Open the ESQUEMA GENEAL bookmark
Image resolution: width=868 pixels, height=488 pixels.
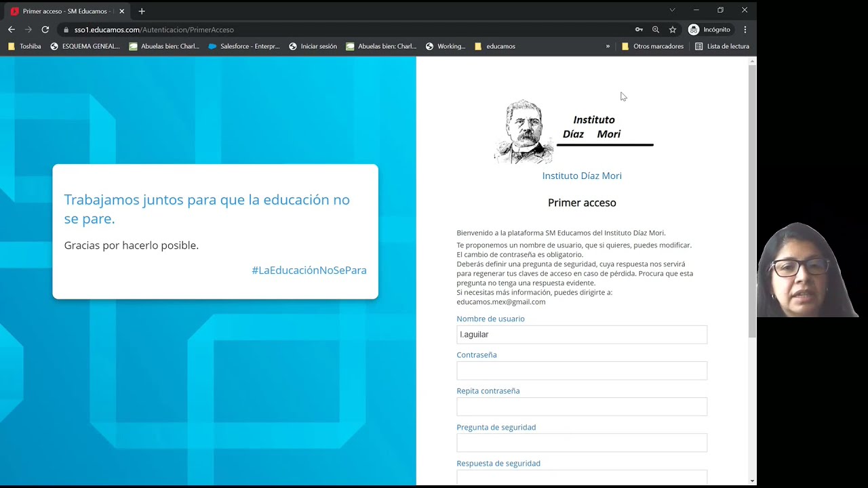pos(85,46)
